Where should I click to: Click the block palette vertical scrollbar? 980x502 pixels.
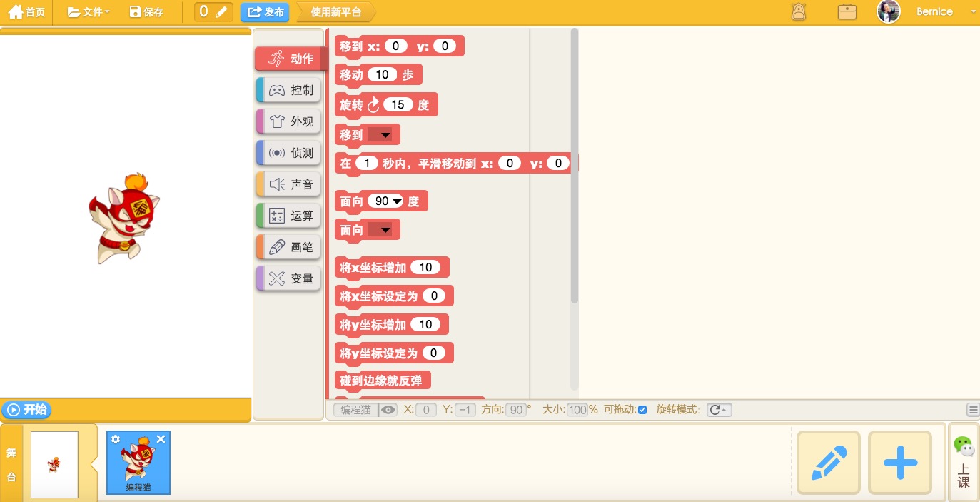(575, 167)
